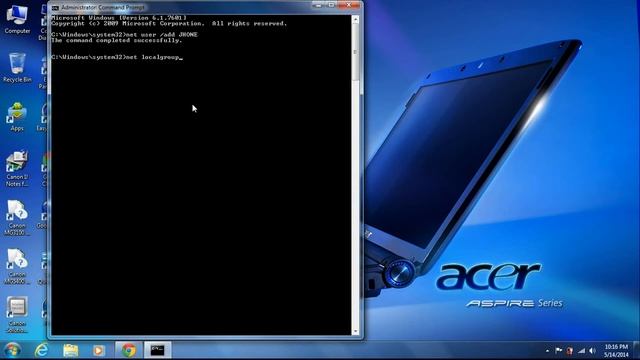Image resolution: width=640 pixels, height=360 pixels.
Task: Open the clock showing 10:16 PM
Action: [x=616, y=351]
